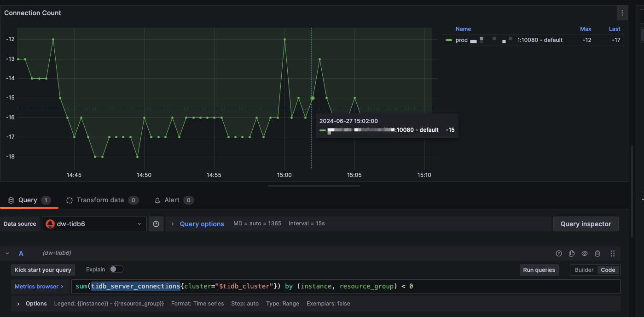Viewport: 644px width, 317px height.
Task: Switch to the Transform data tab
Action: click(100, 200)
